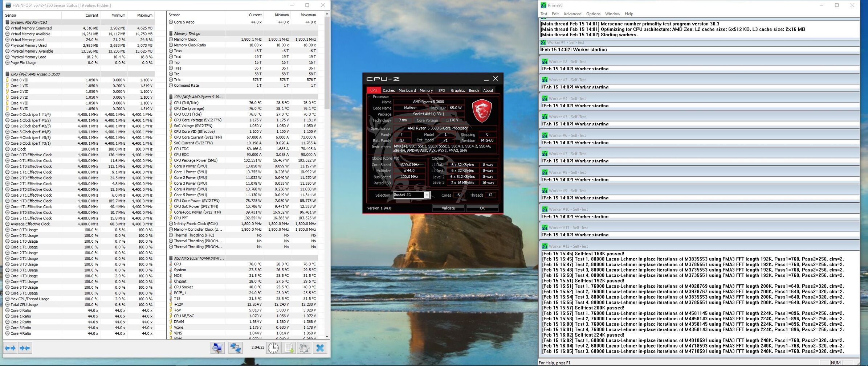Open HWiNFO sensor settings gear icon
Image resolution: width=868 pixels, height=366 pixels.
pyautogui.click(x=304, y=348)
